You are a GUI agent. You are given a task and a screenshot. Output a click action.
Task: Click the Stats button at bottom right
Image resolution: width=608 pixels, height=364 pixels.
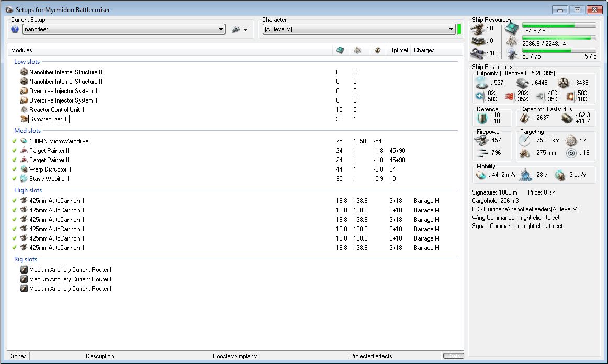pyautogui.click(x=453, y=356)
